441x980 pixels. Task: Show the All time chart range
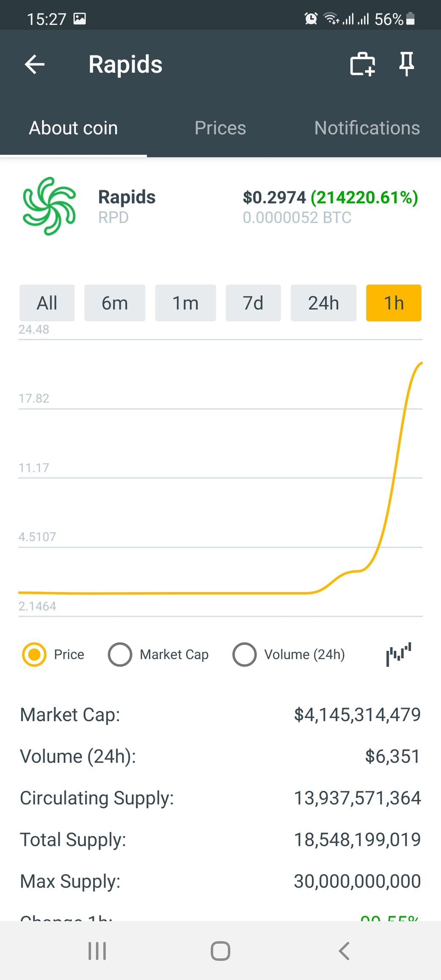[x=47, y=303]
